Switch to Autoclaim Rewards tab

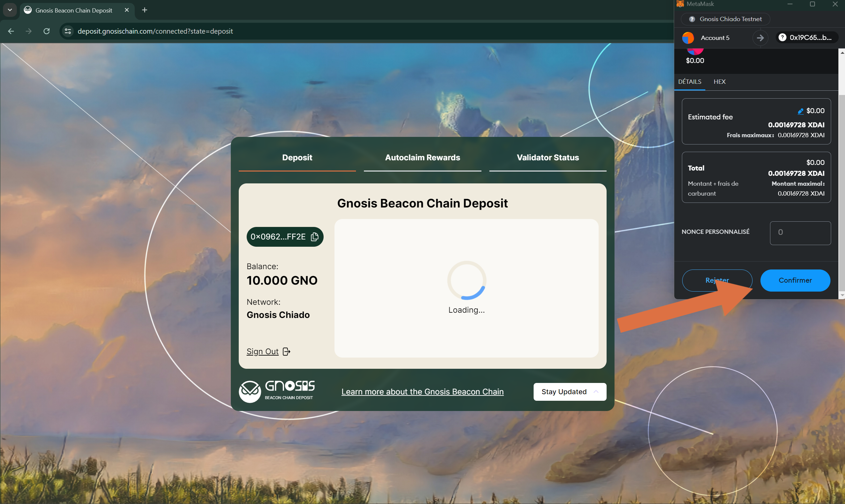[422, 158]
